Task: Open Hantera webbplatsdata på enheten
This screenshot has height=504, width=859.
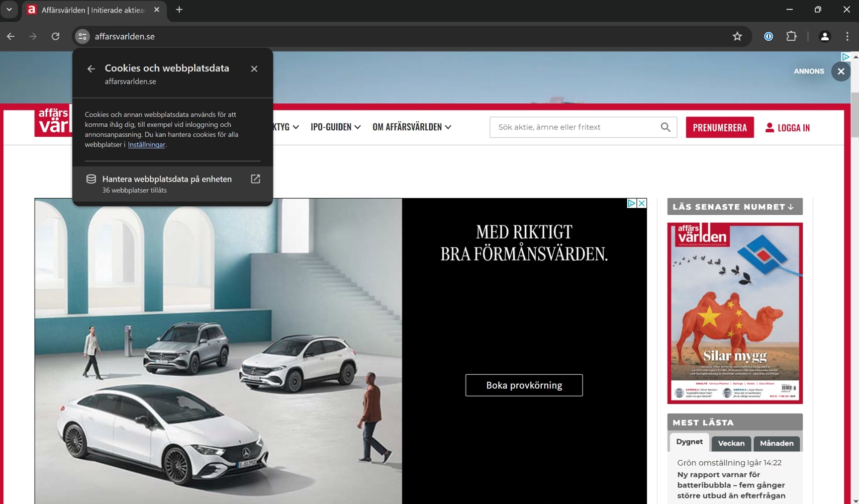Action: [x=173, y=184]
